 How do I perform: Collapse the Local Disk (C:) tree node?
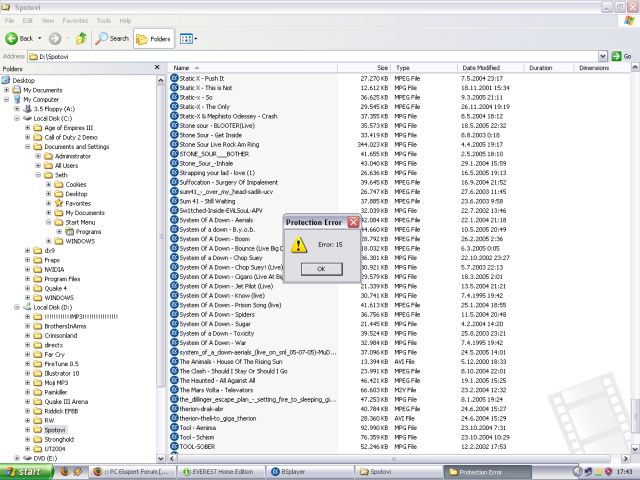point(17,118)
